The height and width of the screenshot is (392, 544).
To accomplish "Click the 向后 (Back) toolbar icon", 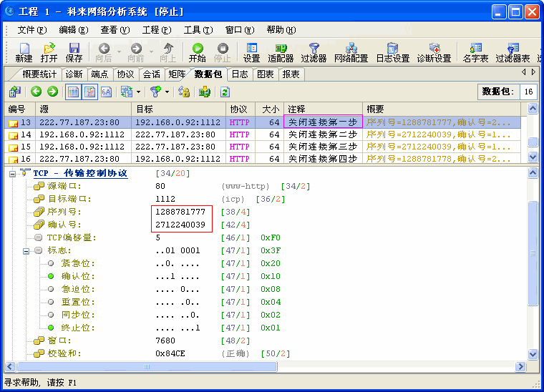I will click(x=104, y=52).
